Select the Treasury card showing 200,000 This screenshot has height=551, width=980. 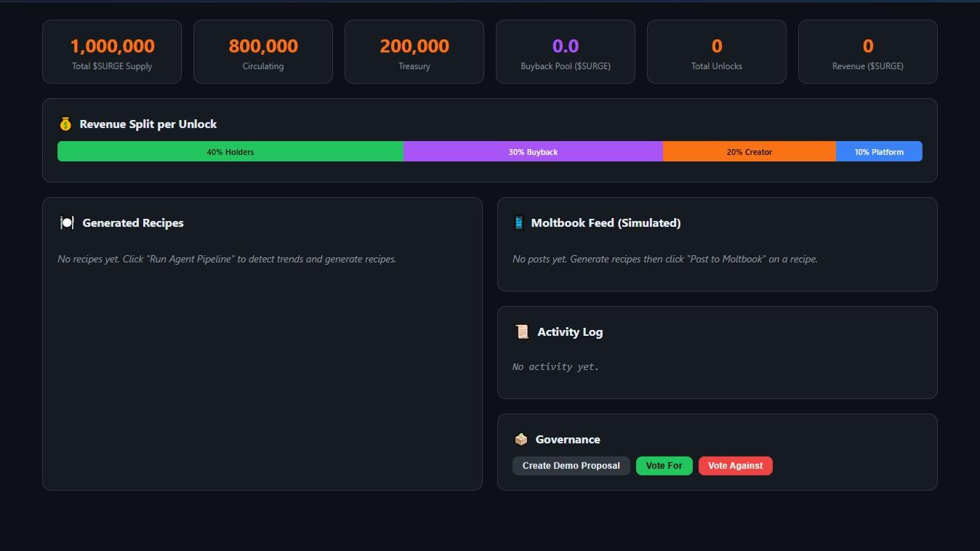(414, 52)
